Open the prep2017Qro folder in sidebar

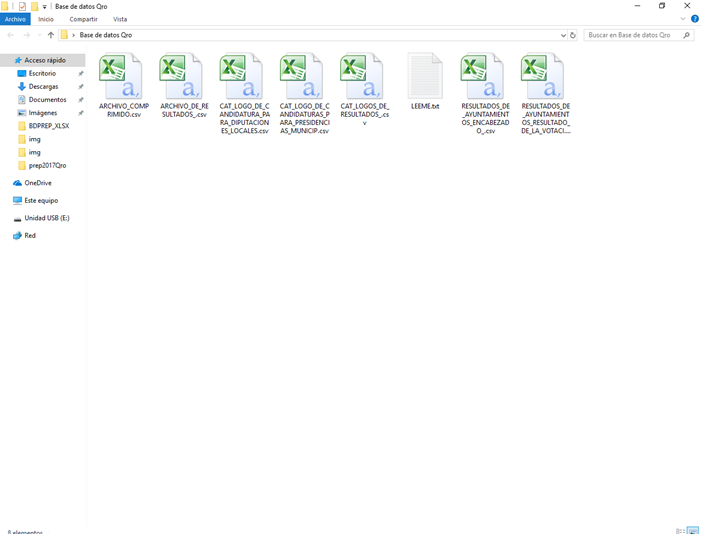coord(46,165)
